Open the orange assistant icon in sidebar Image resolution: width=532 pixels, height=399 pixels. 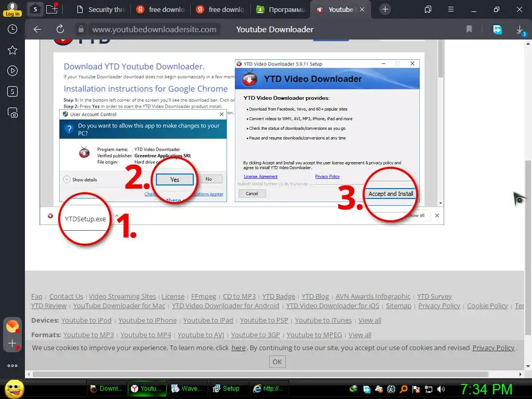(12, 326)
